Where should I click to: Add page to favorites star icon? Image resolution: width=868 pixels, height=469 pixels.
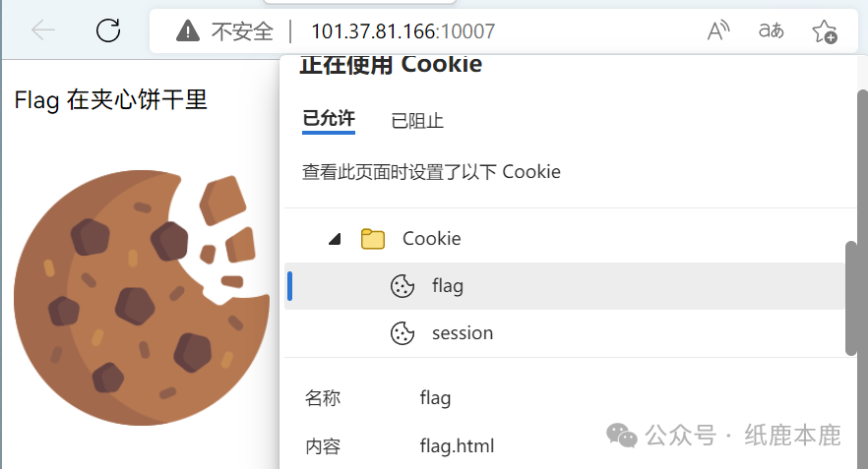tap(825, 31)
